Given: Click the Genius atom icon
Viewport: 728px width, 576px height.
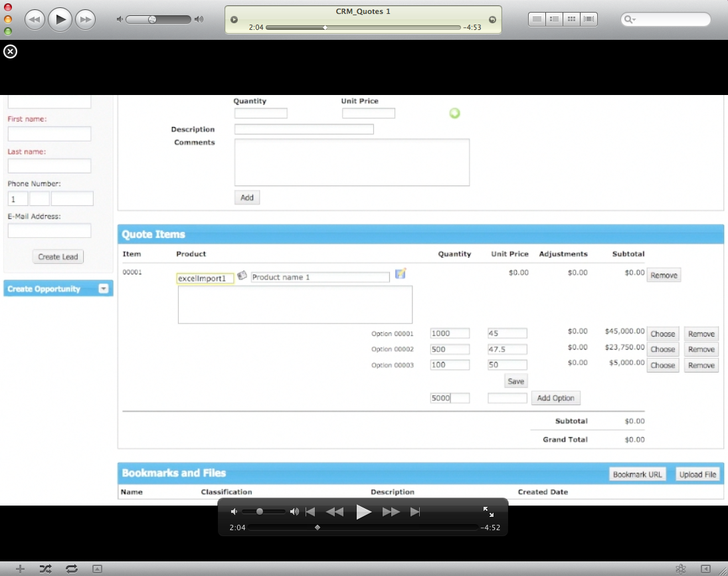Looking at the screenshot, I should 680,569.
